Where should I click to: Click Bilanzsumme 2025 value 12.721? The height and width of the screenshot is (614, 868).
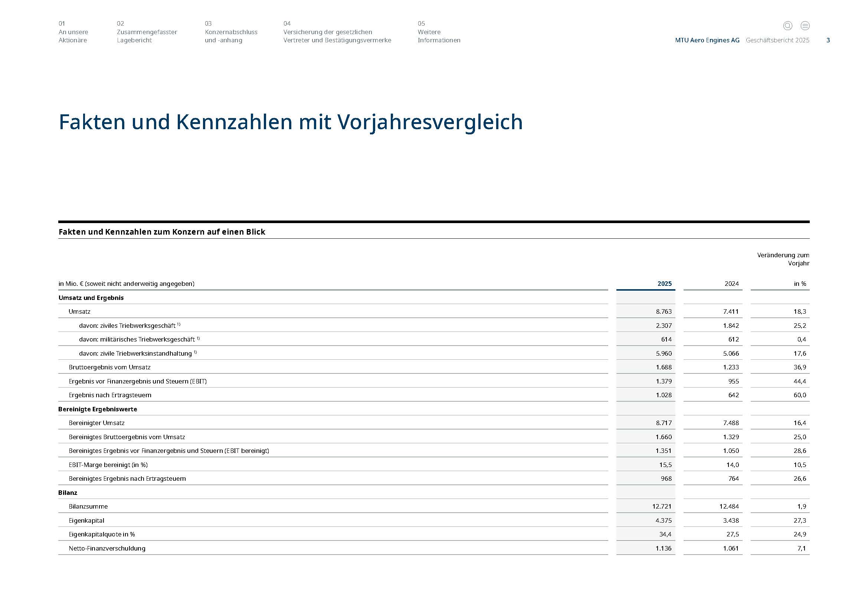point(662,507)
